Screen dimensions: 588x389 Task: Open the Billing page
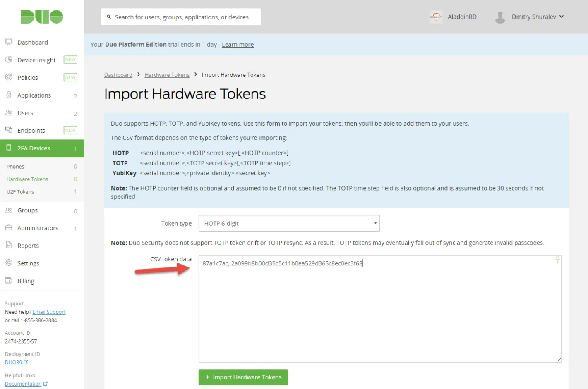(26, 281)
